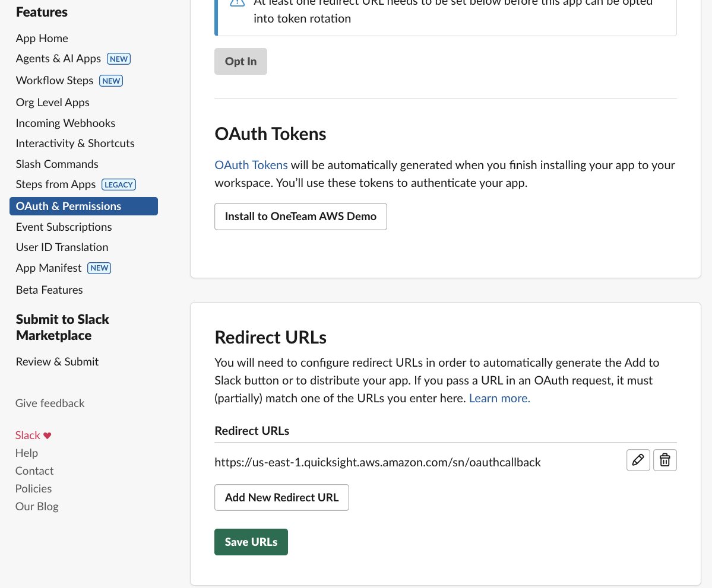Open Event Subscriptions settings
Viewport: 712px width, 588px height.
tap(64, 227)
